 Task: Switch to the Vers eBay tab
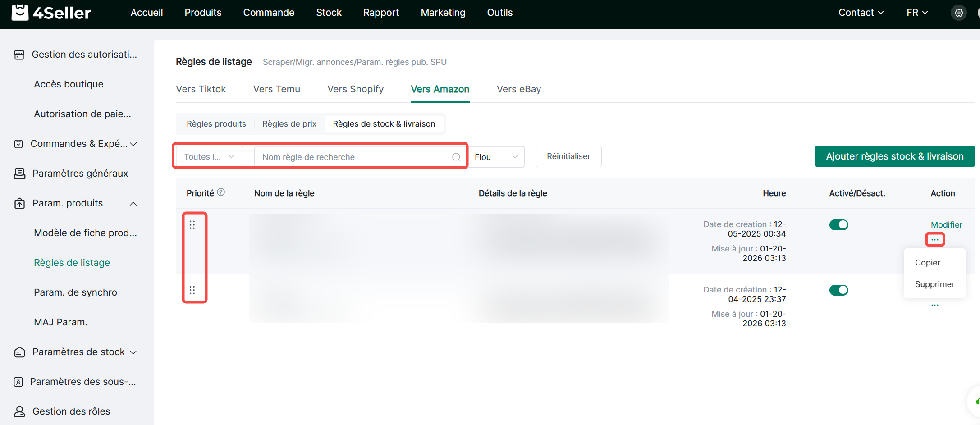(x=519, y=89)
